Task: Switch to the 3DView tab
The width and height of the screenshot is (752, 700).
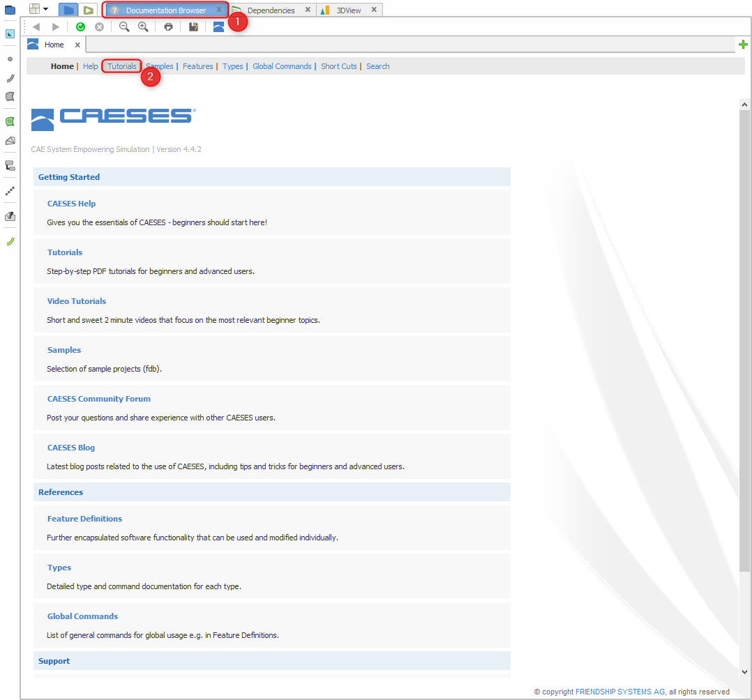Action: 349,10
